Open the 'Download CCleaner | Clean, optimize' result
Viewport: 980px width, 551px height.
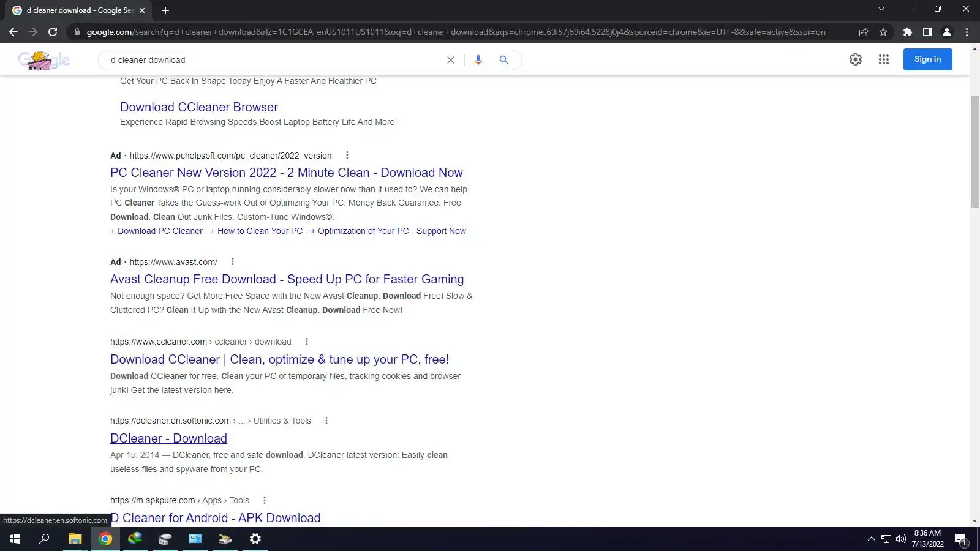pos(280,359)
